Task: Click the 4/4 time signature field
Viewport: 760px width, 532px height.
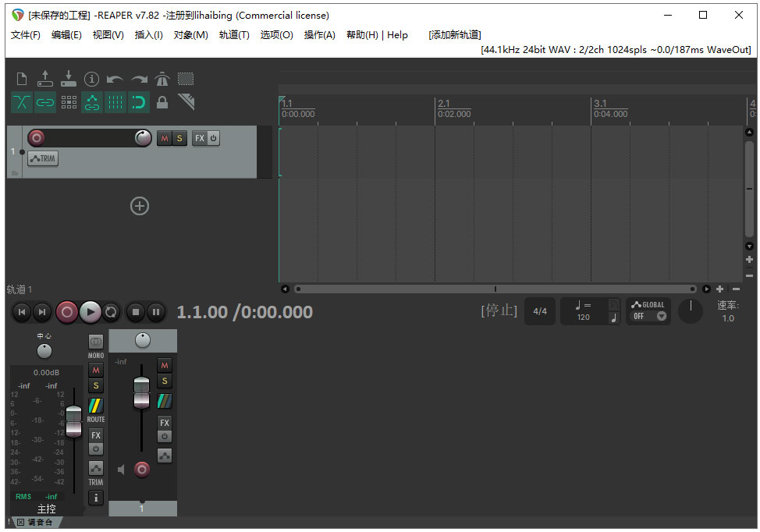Action: click(x=540, y=311)
